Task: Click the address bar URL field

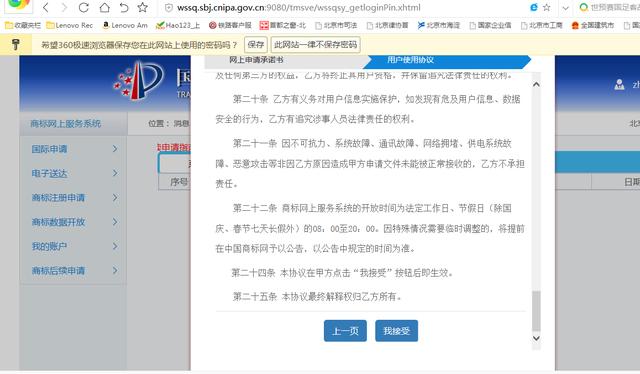Action: (299, 8)
